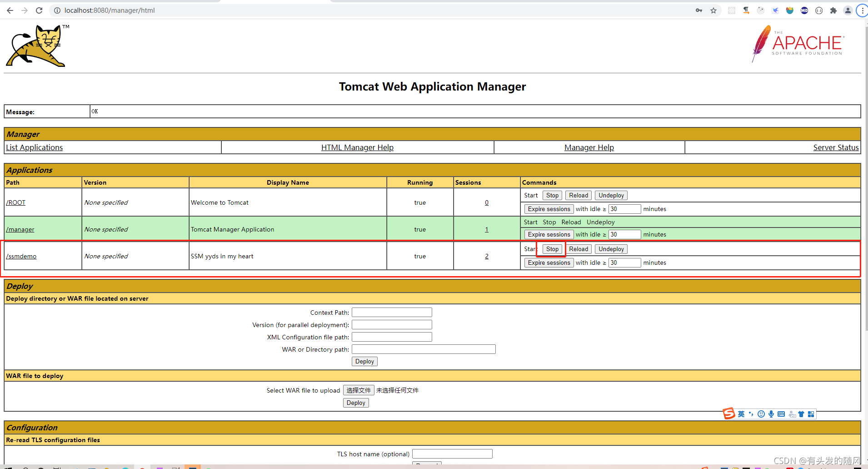Open the List Applications link

pos(35,147)
